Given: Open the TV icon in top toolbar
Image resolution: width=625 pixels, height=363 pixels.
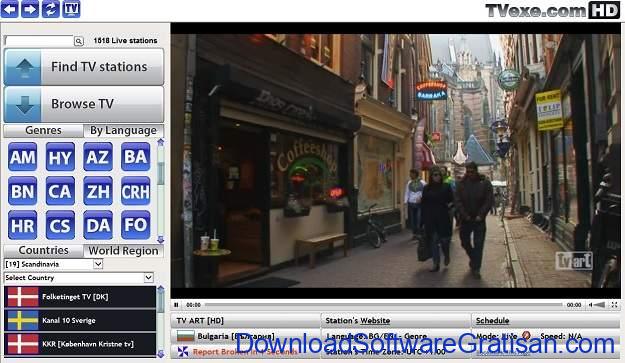Looking at the screenshot, I should [x=71, y=9].
